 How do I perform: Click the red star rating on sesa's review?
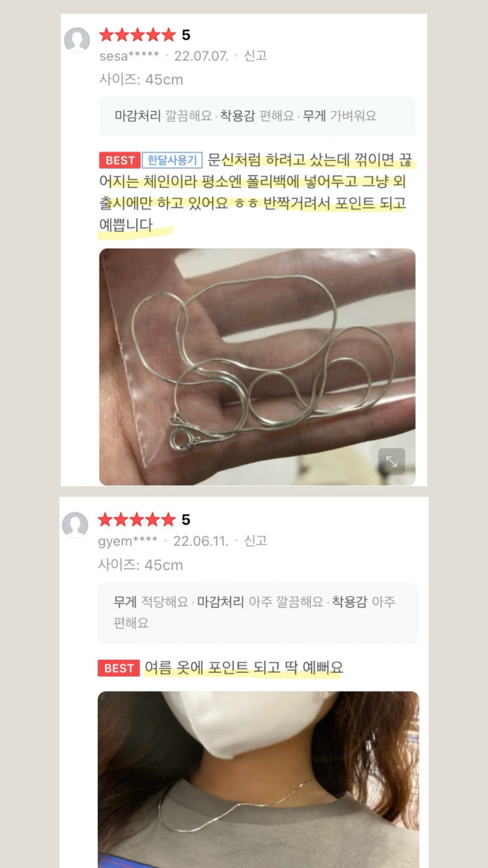[x=138, y=35]
